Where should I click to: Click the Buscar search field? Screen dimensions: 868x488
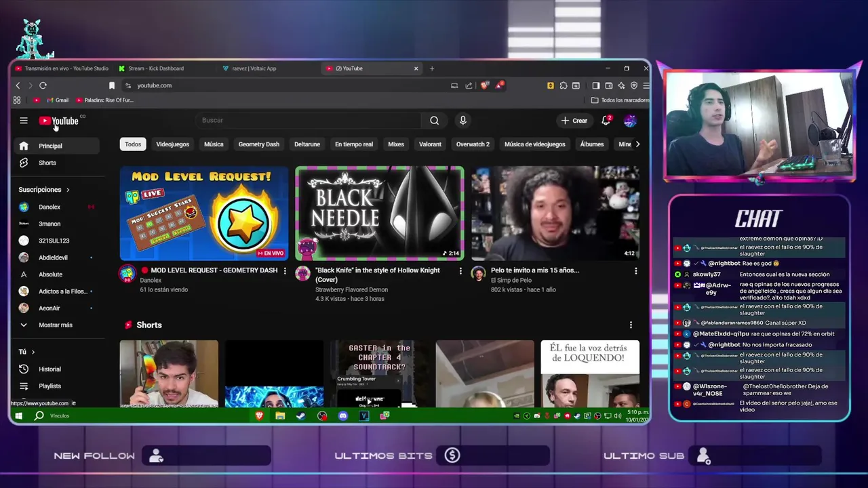click(x=309, y=121)
